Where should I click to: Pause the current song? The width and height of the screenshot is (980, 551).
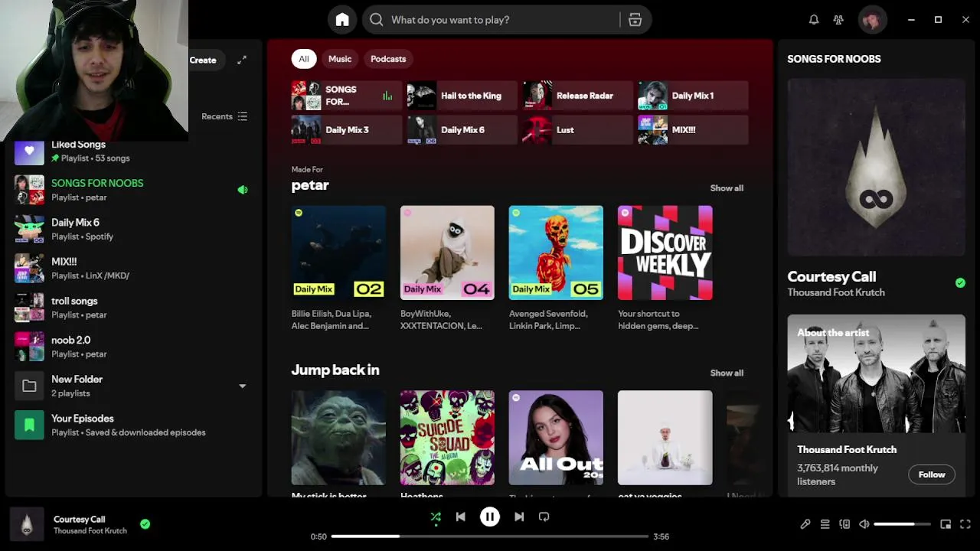tap(490, 517)
